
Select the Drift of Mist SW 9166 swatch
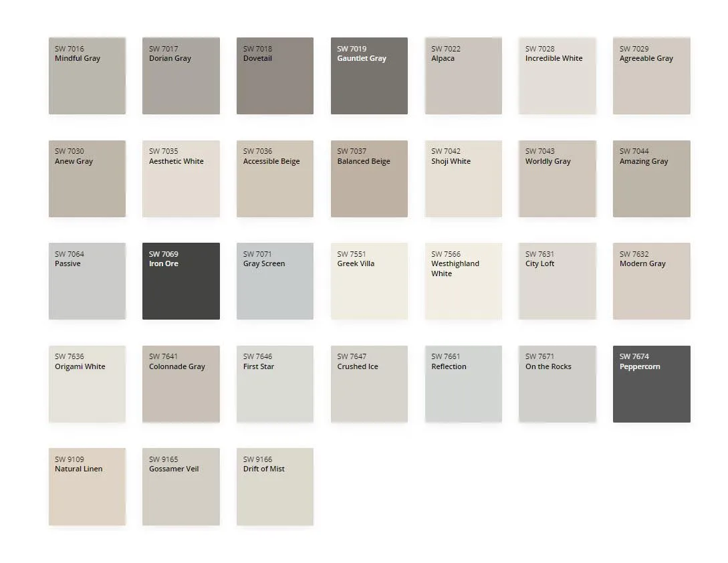(x=275, y=487)
